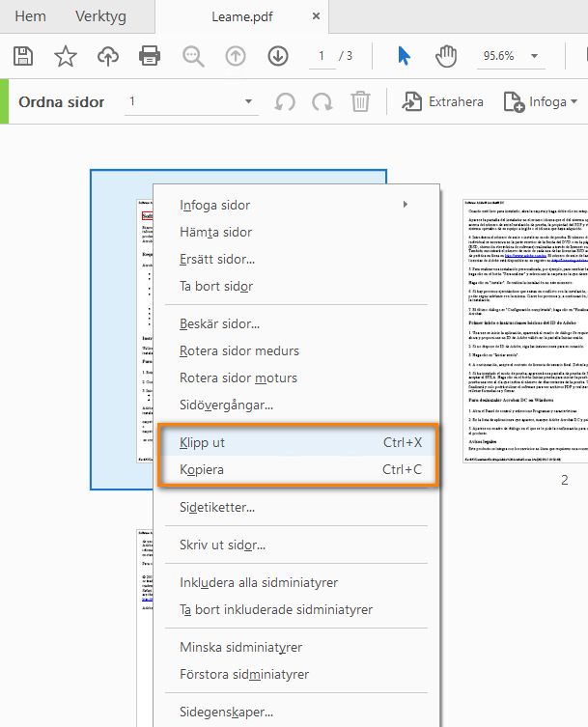The width and height of the screenshot is (588, 727).
Task: Rotate pages clockwise in the Ordna sidor bar
Action: click(x=322, y=102)
